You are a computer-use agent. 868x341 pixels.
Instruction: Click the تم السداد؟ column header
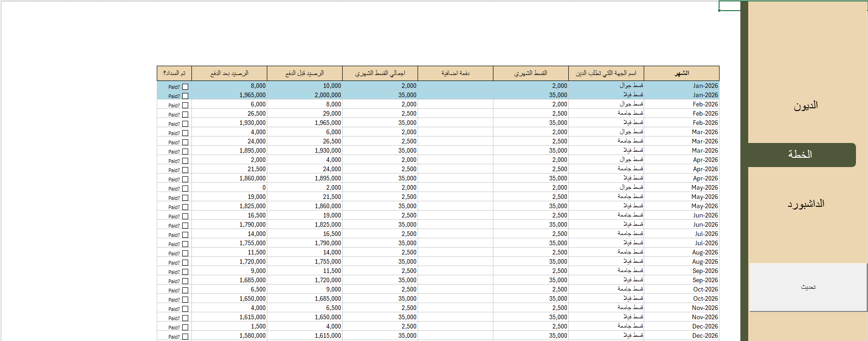pyautogui.click(x=174, y=73)
